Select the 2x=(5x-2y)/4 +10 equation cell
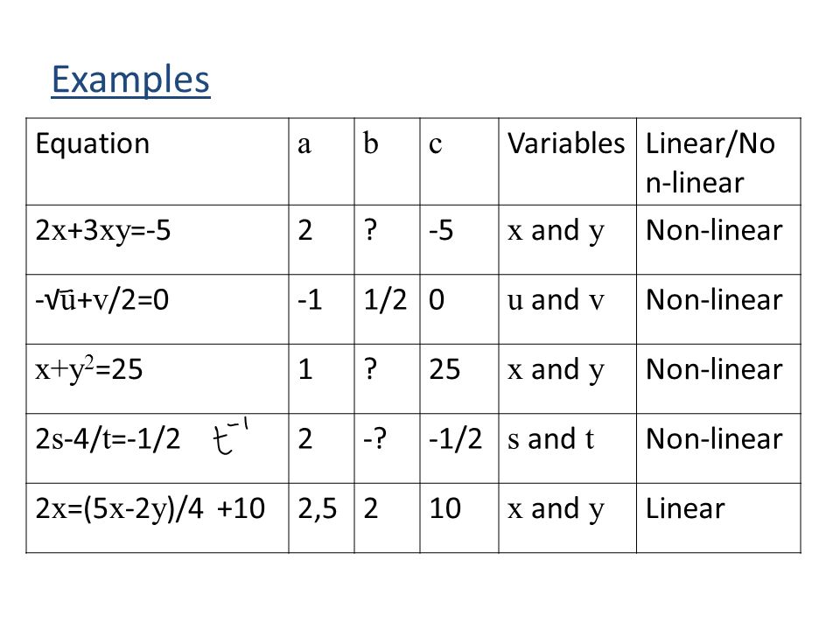This screenshot has height=630, width=840. click(157, 518)
